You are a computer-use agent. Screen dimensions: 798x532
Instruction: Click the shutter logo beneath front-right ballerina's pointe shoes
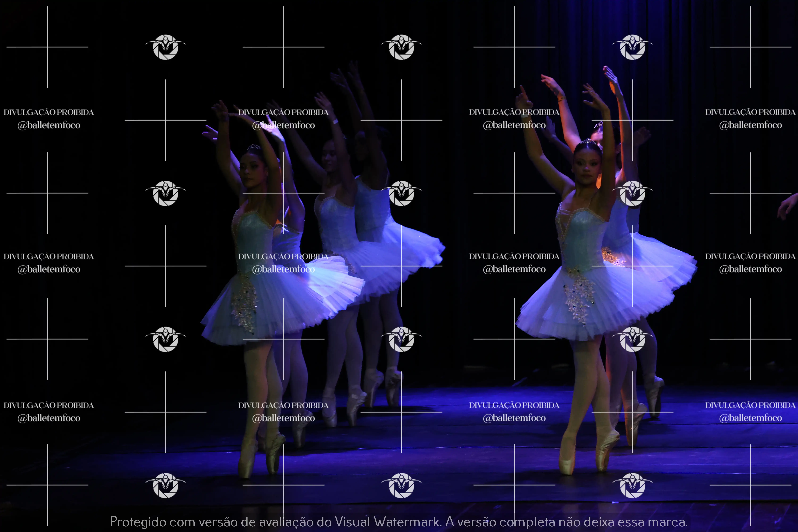pyautogui.click(x=632, y=485)
